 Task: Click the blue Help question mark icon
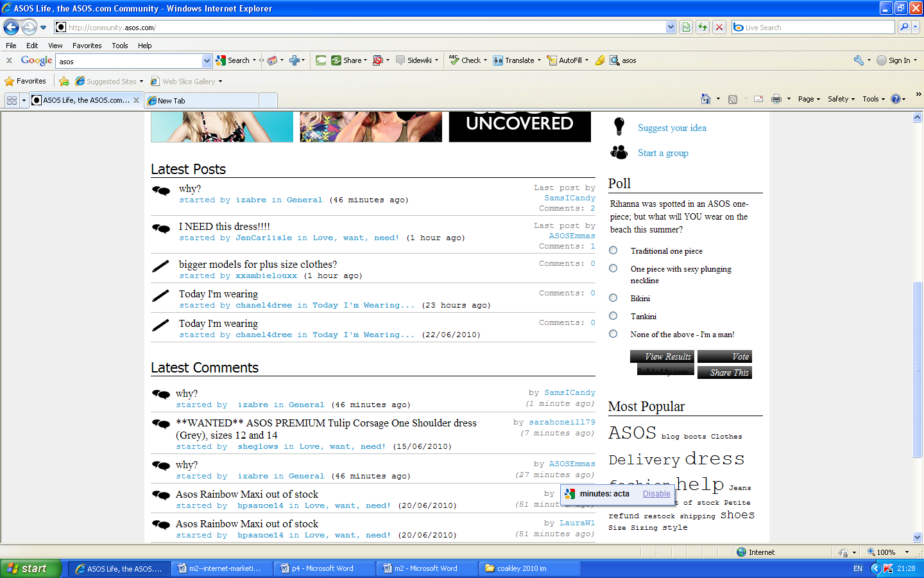point(896,99)
